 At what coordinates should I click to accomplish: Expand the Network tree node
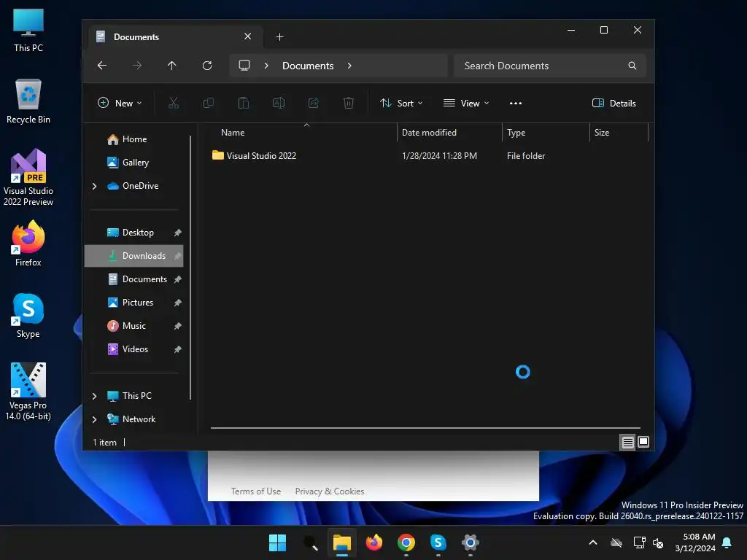click(94, 419)
